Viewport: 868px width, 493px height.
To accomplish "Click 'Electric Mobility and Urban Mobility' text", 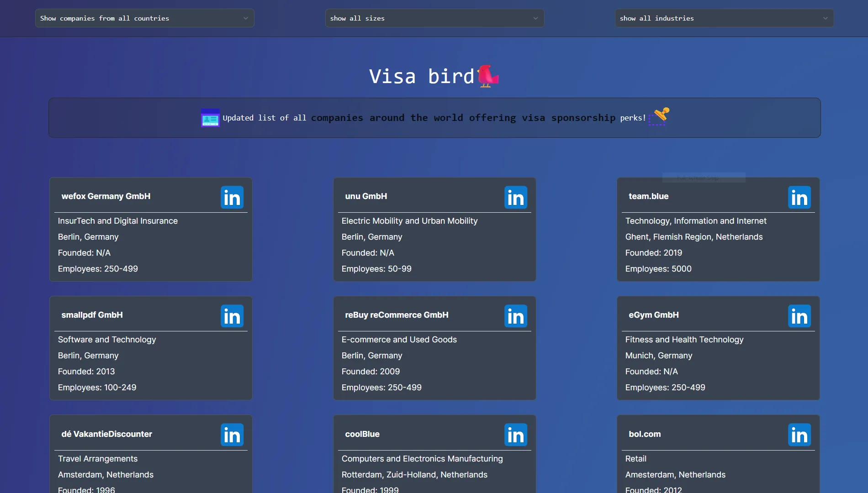I will (x=409, y=221).
